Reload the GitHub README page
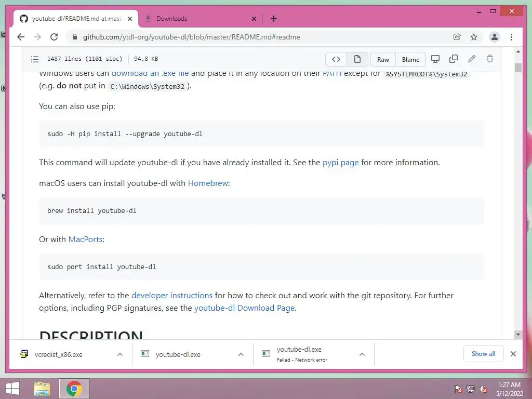This screenshot has height=399, width=532. (54, 37)
